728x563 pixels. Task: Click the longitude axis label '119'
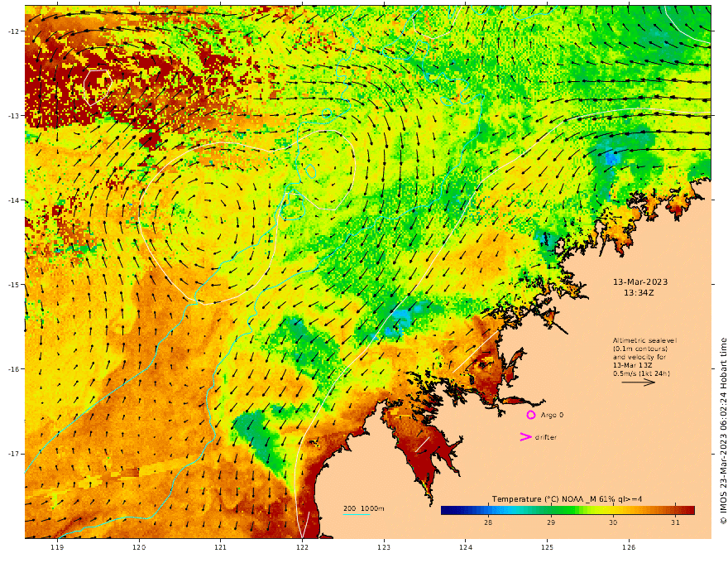tap(58, 547)
